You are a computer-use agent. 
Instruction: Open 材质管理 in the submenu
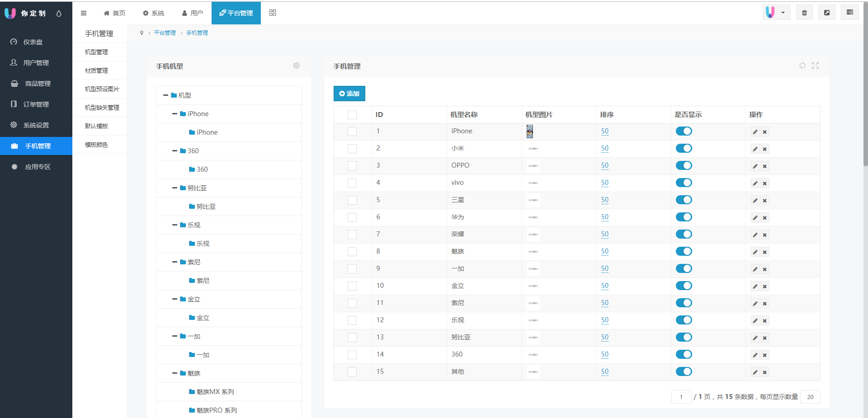tap(96, 70)
